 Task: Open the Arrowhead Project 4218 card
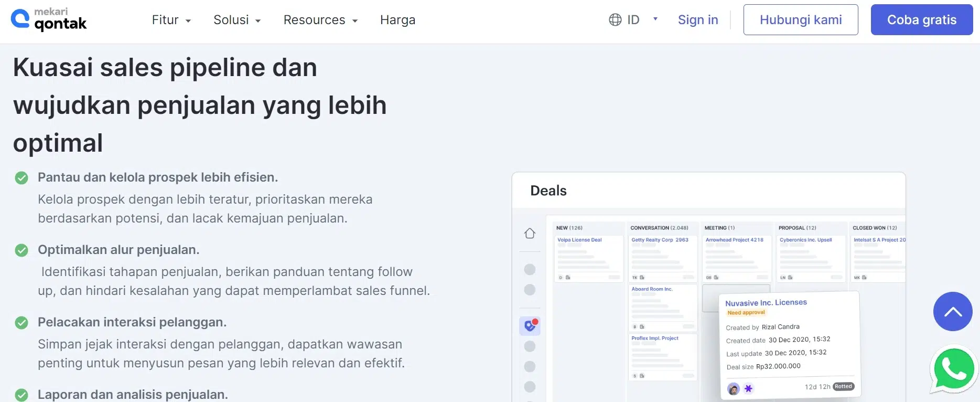(737, 259)
